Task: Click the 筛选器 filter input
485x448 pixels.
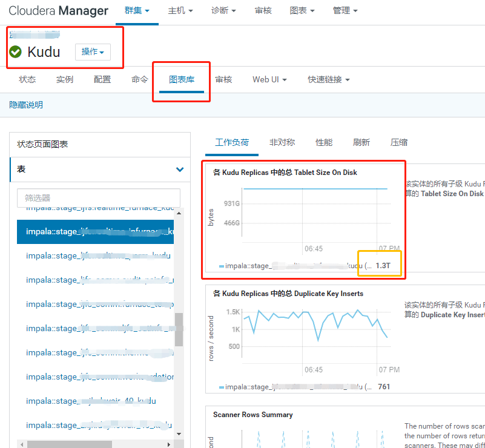Action: (x=99, y=198)
